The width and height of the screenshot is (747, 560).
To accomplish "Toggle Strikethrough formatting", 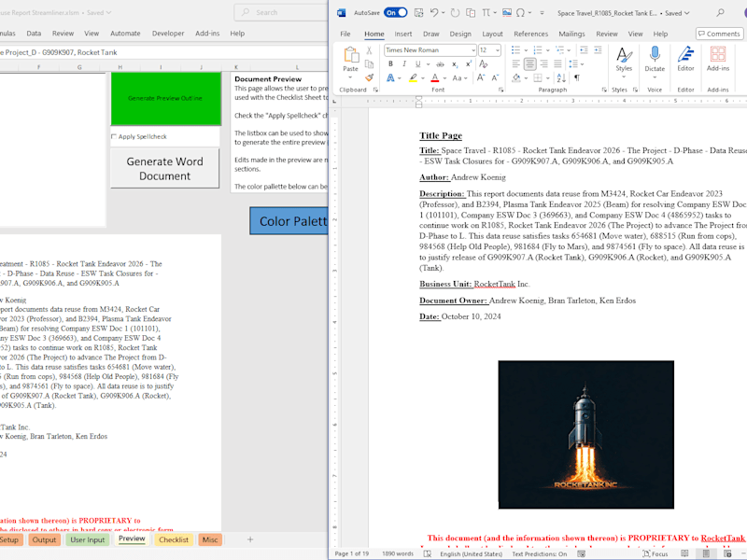I will coord(440,63).
